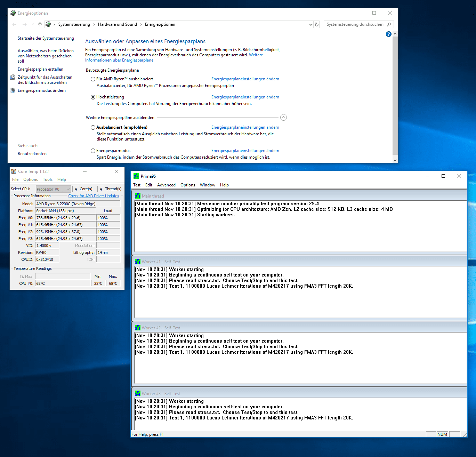This screenshot has height=457, width=476.
Task: Select the Für AMD Ryzen ausbalanciert power plan
Action: point(93,79)
